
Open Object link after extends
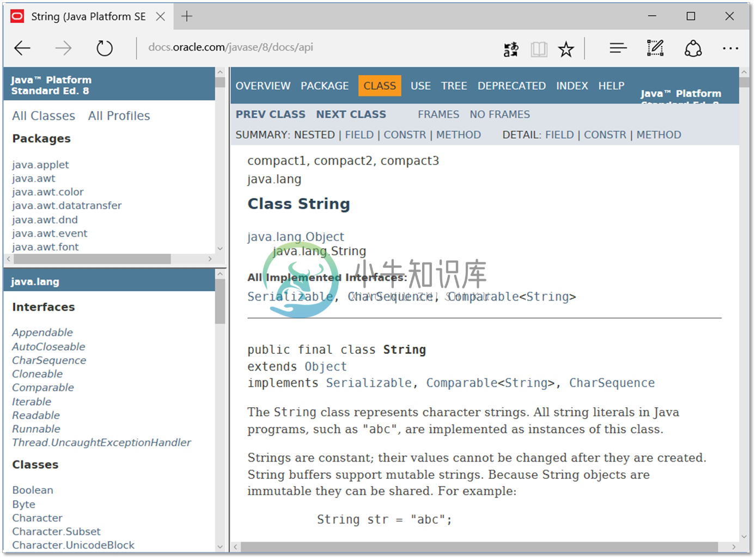[325, 367]
